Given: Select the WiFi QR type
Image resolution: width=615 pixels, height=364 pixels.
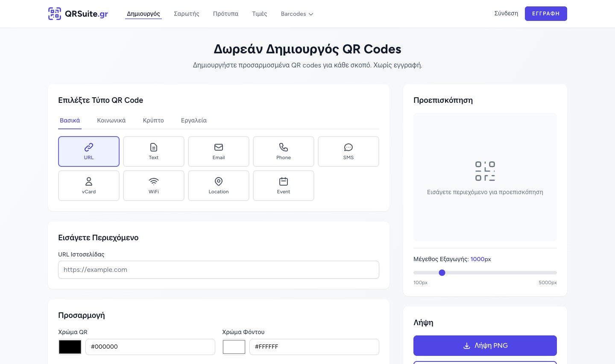Looking at the screenshot, I should [x=154, y=186].
